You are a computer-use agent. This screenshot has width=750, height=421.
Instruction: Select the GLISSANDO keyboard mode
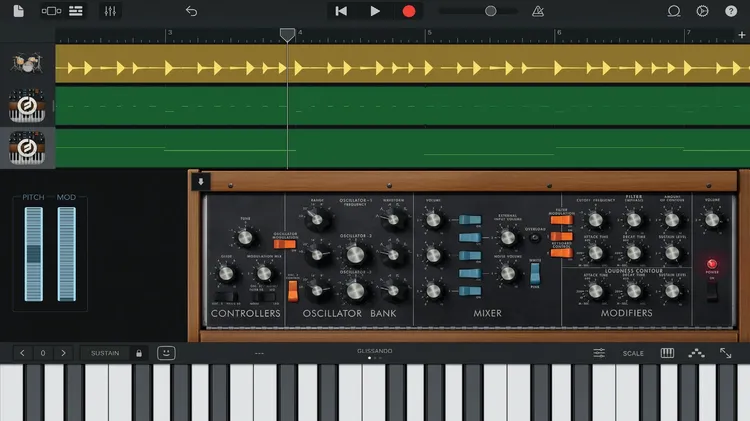point(375,351)
